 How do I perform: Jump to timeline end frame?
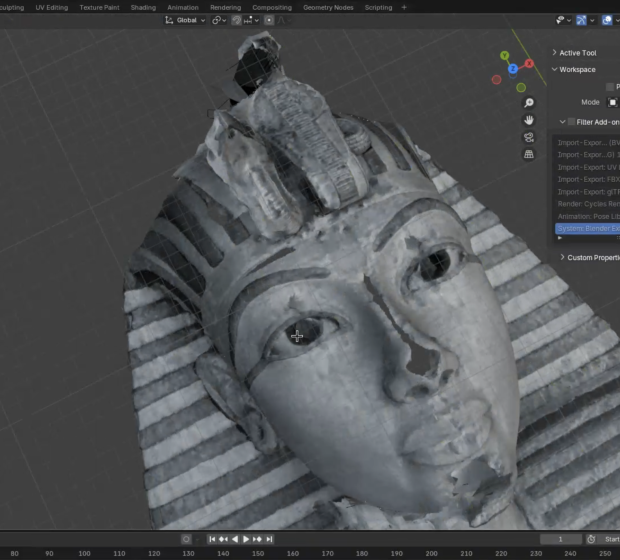click(x=269, y=539)
